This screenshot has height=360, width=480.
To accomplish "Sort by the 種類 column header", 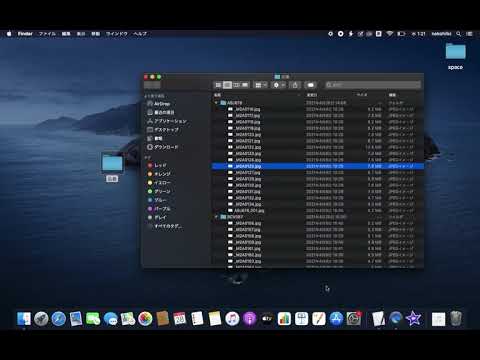I will click(x=392, y=95).
